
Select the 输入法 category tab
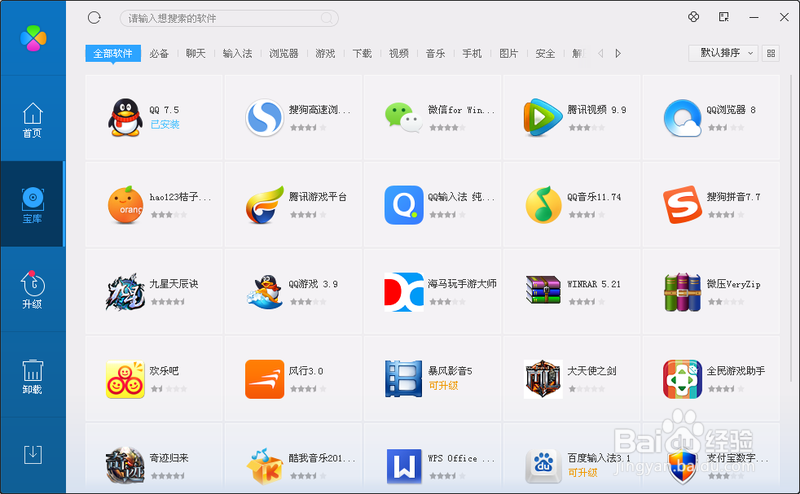pyautogui.click(x=237, y=53)
